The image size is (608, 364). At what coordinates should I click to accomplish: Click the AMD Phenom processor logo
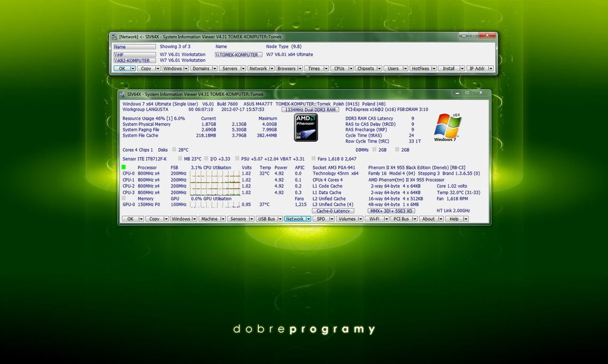tap(306, 128)
